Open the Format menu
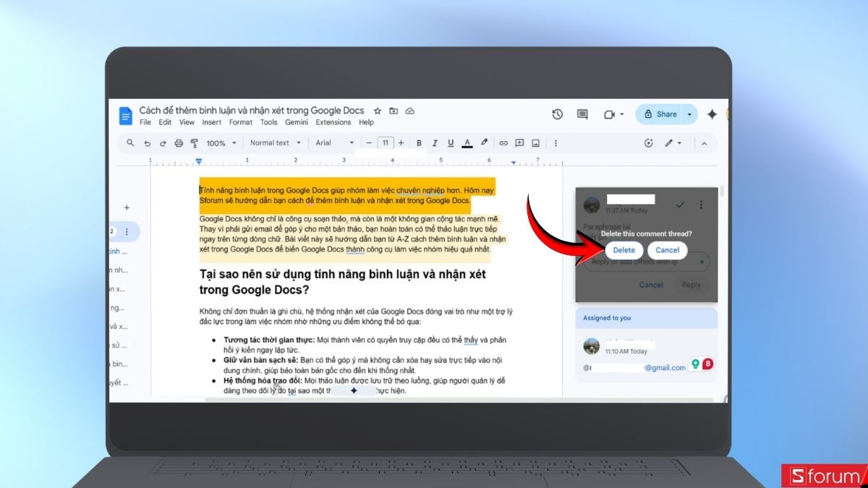868x488 pixels. (x=241, y=122)
